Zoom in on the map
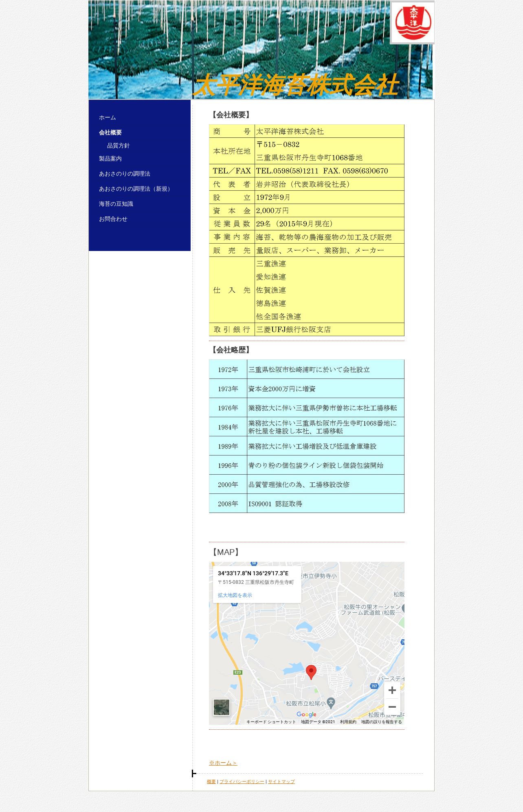 pyautogui.click(x=392, y=690)
